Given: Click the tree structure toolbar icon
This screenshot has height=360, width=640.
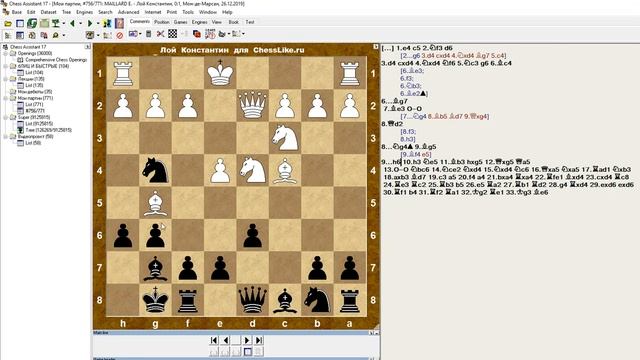Looking at the screenshot, I should tap(56, 24).
